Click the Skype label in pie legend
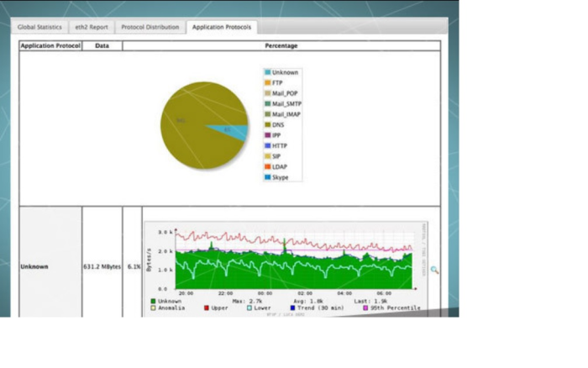This screenshot has width=588, height=368. (x=280, y=177)
